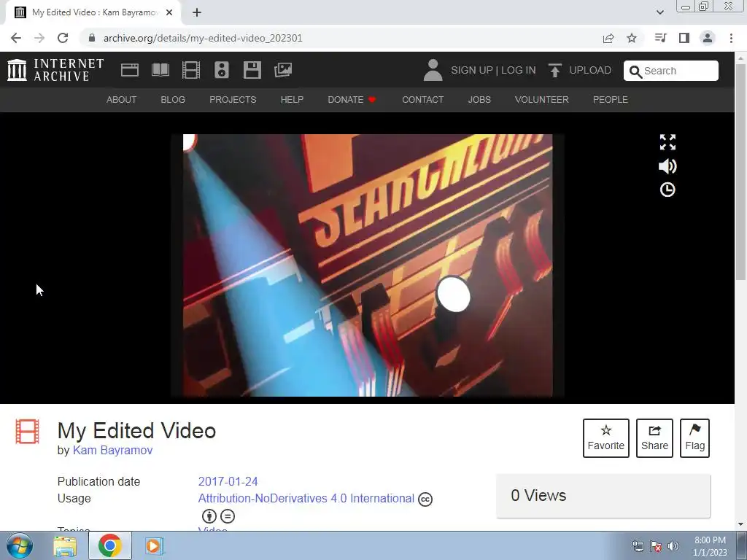The width and height of the screenshot is (747, 560).
Task: Open the PROJECTS menu item
Action: (233, 99)
